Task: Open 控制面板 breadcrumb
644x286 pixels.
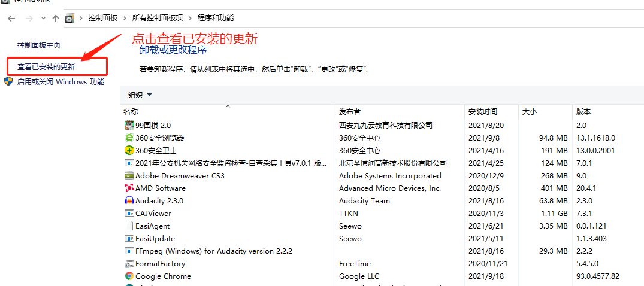Action: pos(102,18)
